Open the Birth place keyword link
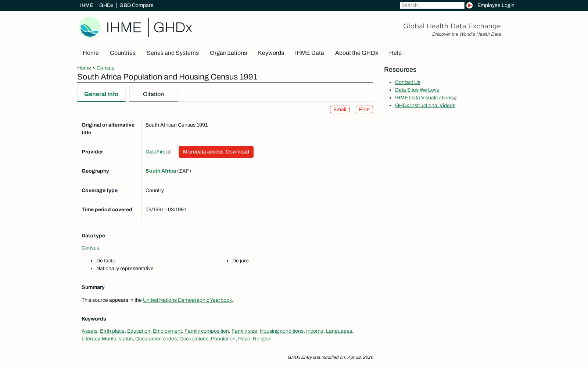Screen dimensions: 588x368 [112, 331]
